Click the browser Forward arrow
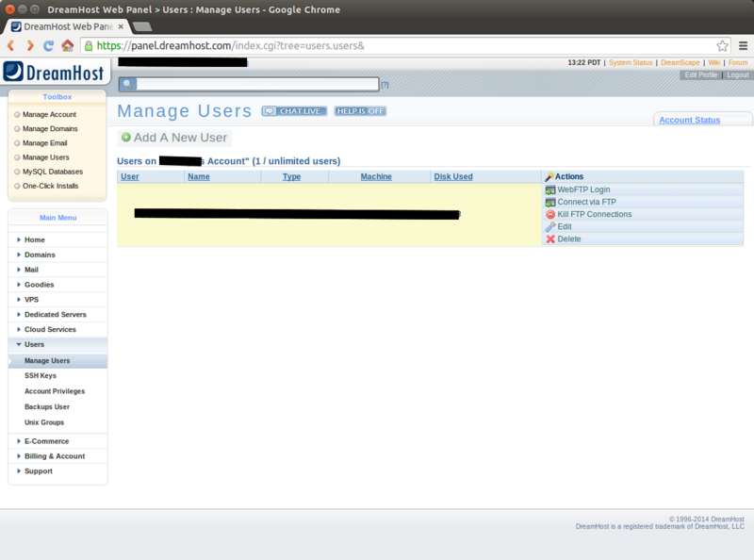This screenshot has width=754, height=560. pyautogui.click(x=30, y=45)
